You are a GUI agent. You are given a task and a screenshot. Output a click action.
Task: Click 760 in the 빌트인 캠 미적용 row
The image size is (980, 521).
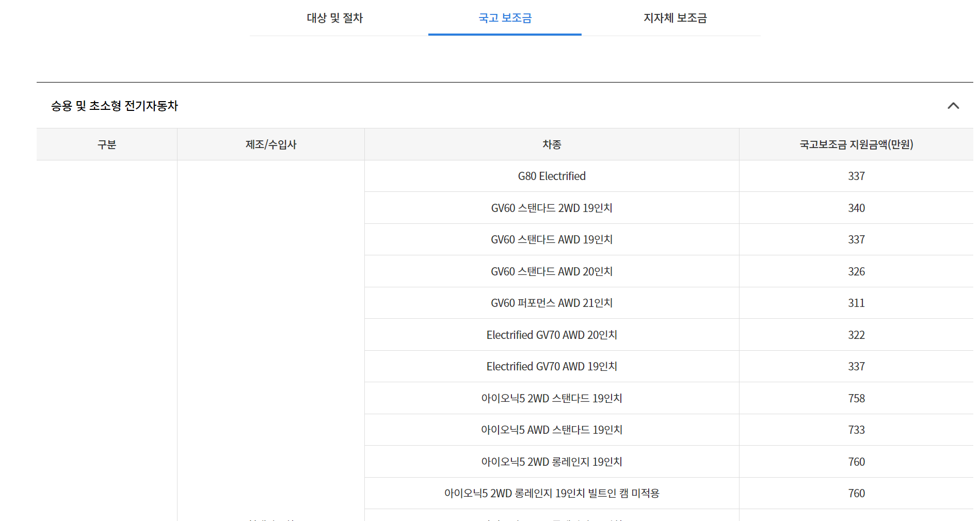pyautogui.click(x=856, y=494)
